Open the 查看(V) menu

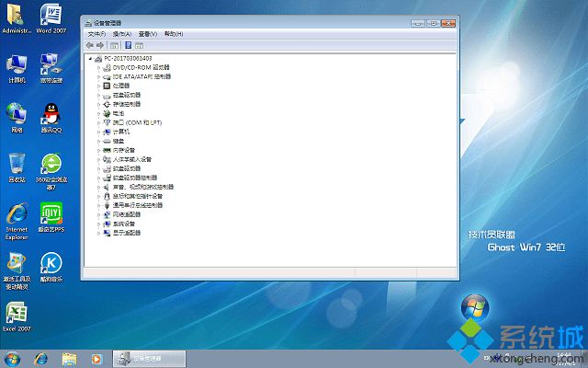pyautogui.click(x=148, y=34)
